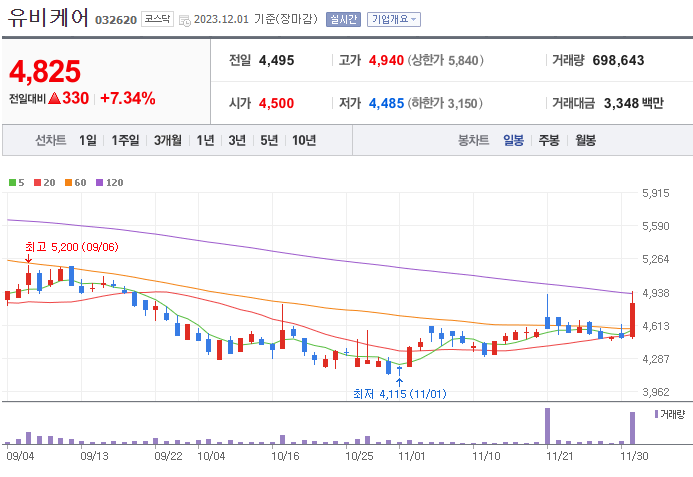This screenshot has width=693, height=477.
Task: Click the calendar icon beside the date
Action: [185, 20]
